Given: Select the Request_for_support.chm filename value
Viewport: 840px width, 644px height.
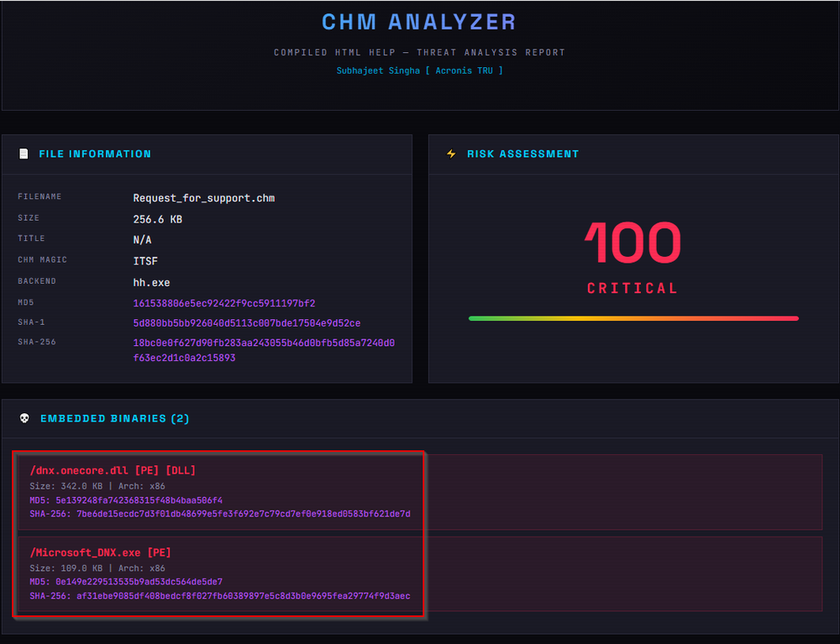Looking at the screenshot, I should [x=204, y=198].
